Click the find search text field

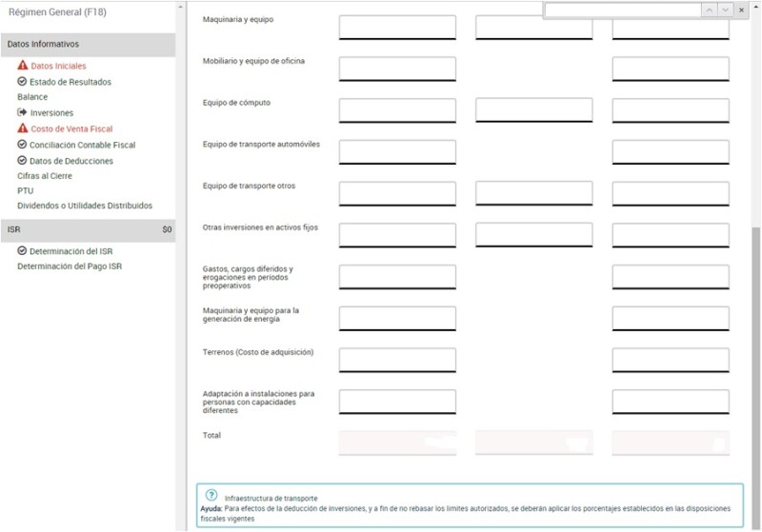623,10
